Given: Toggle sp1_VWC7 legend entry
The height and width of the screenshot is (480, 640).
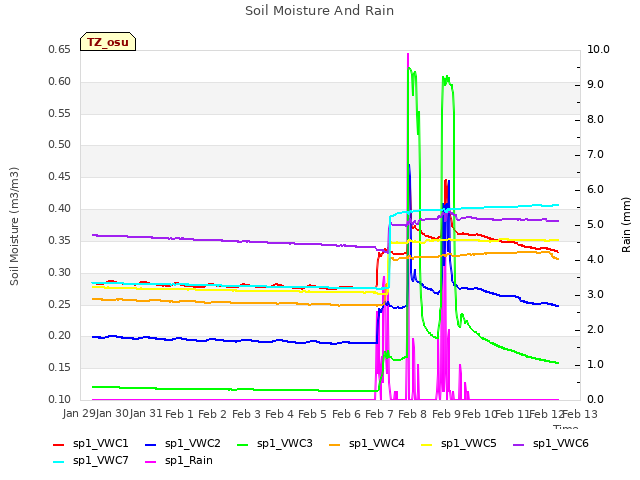Looking at the screenshot, I should [x=91, y=460].
